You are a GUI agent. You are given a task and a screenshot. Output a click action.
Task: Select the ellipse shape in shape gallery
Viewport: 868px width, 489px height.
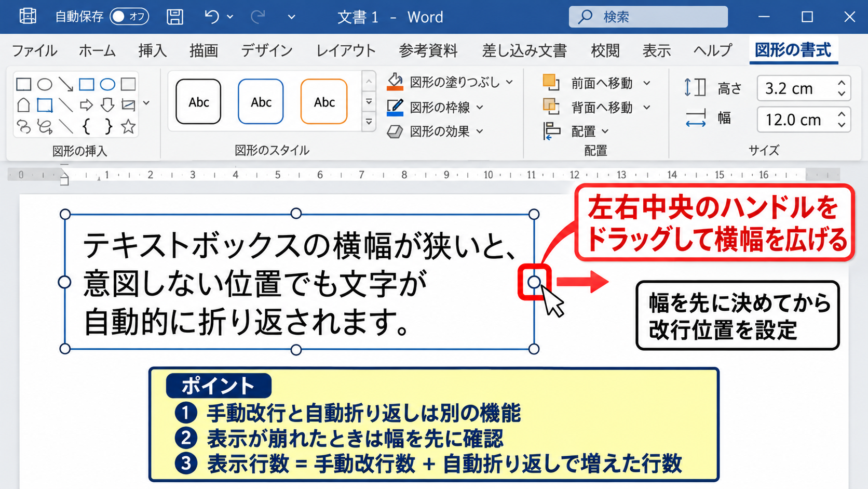(x=45, y=84)
